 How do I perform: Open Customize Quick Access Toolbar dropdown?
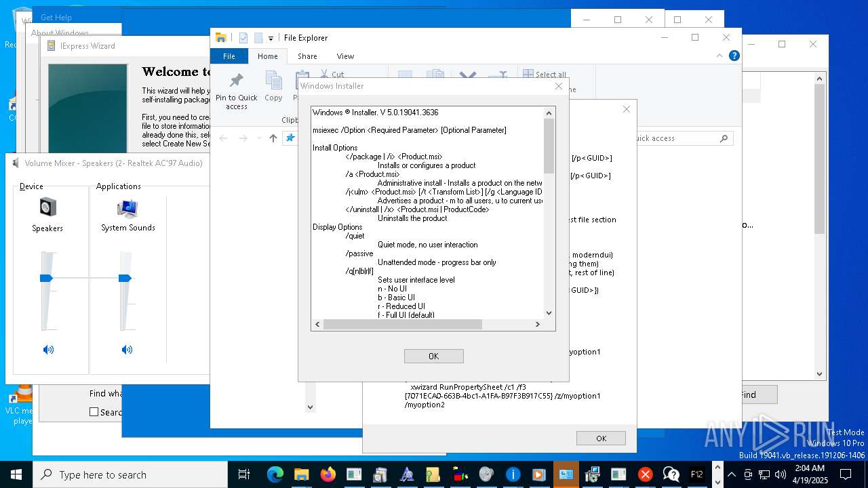[x=271, y=38]
